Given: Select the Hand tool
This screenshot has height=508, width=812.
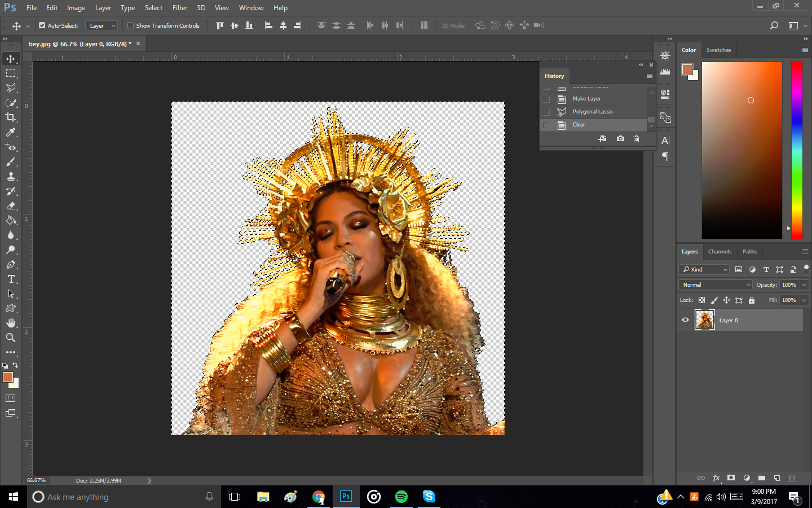Looking at the screenshot, I should coord(11,323).
